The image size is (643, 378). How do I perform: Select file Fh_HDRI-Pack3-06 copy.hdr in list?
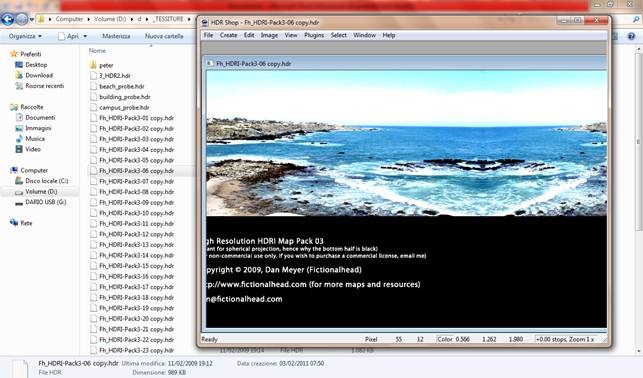(x=137, y=171)
